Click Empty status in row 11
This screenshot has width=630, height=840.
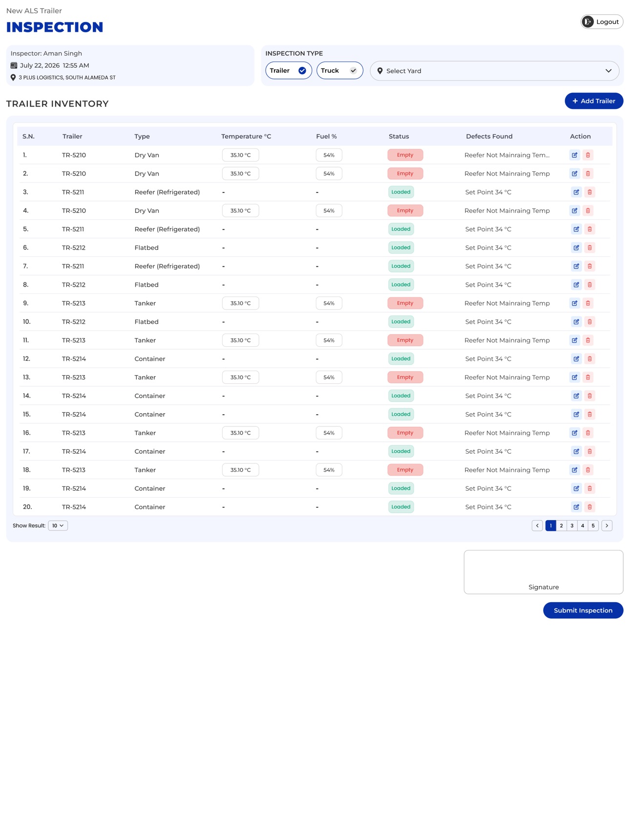click(x=405, y=340)
